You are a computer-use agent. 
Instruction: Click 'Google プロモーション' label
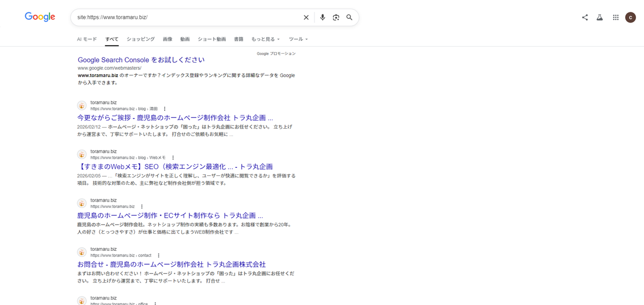[x=276, y=54]
